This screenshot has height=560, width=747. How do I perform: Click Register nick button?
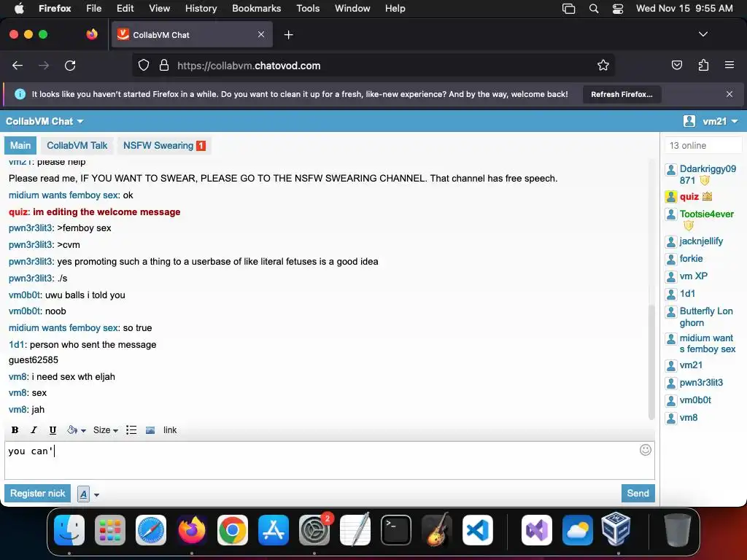point(38,494)
